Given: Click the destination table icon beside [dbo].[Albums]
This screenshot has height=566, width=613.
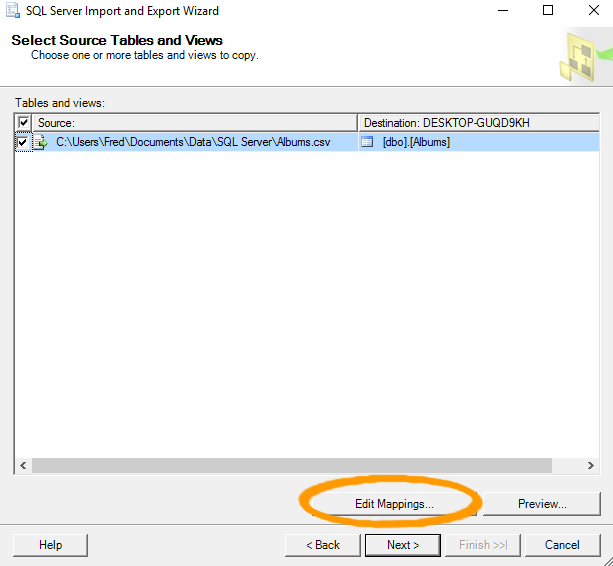Looking at the screenshot, I should click(367, 142).
